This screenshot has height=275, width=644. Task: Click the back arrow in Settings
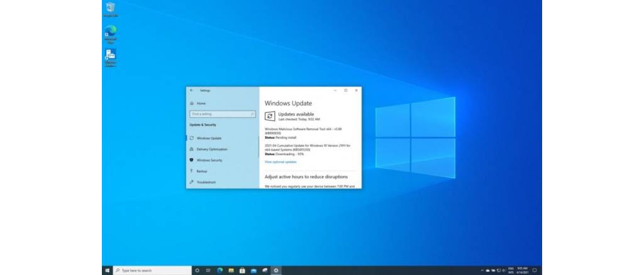point(191,90)
